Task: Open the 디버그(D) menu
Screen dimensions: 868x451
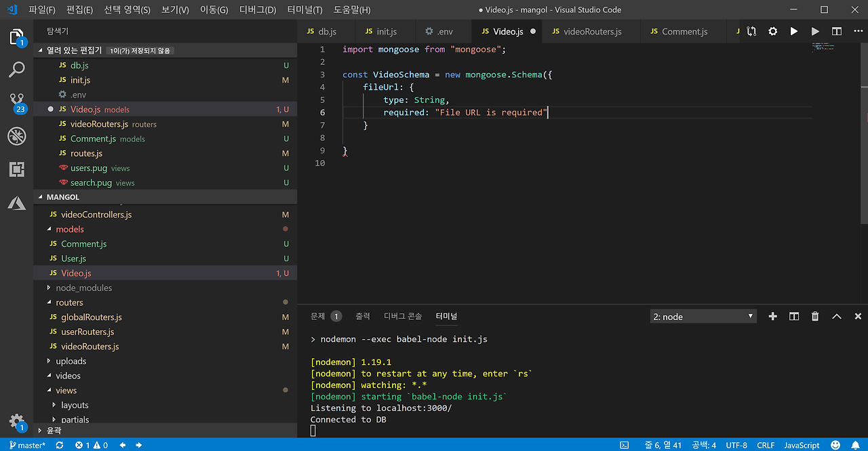Action: [x=258, y=9]
